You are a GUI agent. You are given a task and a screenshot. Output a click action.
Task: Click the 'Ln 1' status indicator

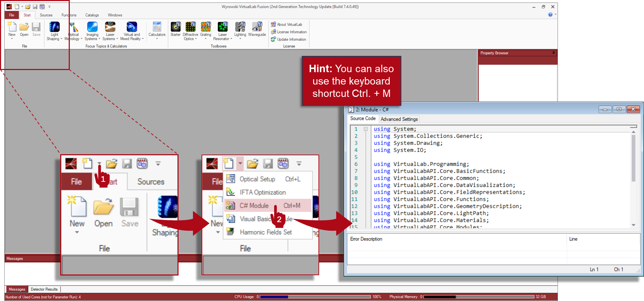pos(594,270)
